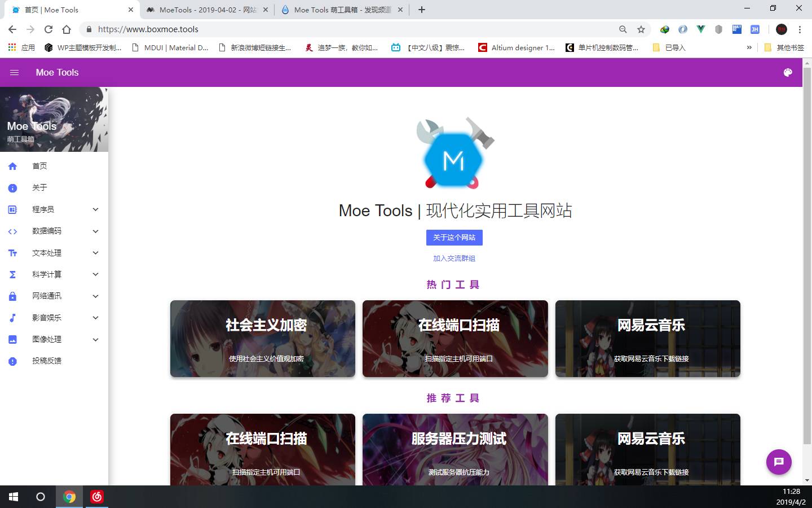Open the 加入交流群组 link
Viewport: 812px width, 508px height.
pos(454,259)
